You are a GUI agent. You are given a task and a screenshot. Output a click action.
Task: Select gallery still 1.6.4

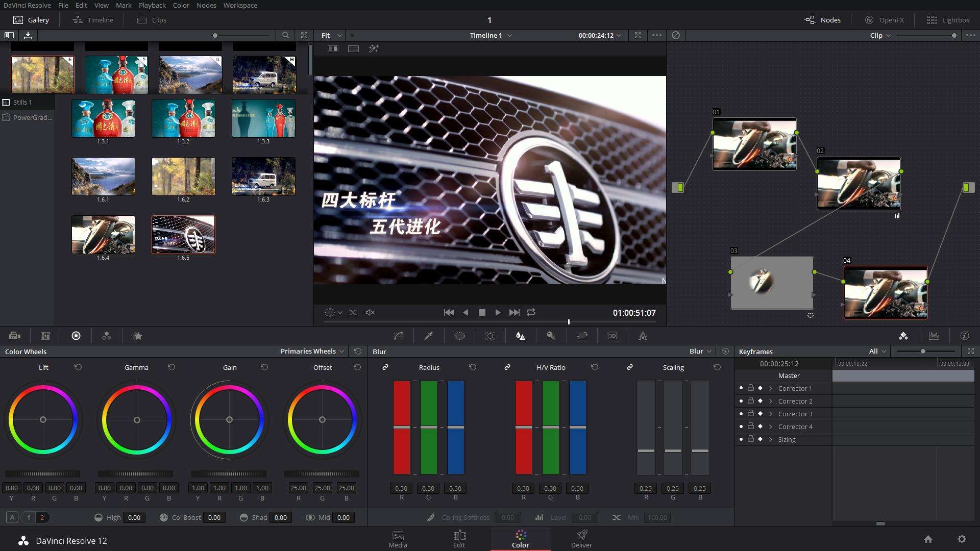[103, 235]
